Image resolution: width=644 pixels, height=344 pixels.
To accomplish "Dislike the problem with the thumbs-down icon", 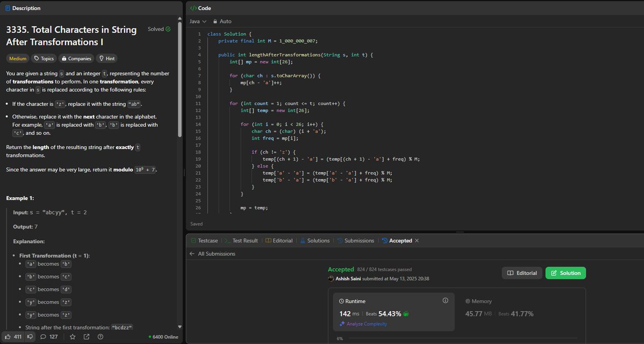I will pos(31,337).
